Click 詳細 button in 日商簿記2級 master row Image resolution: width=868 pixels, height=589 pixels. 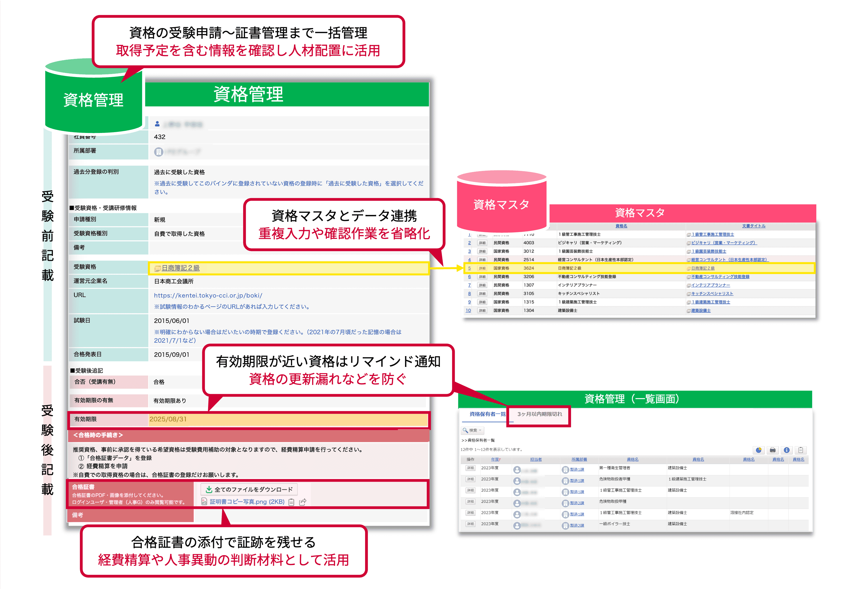482,269
